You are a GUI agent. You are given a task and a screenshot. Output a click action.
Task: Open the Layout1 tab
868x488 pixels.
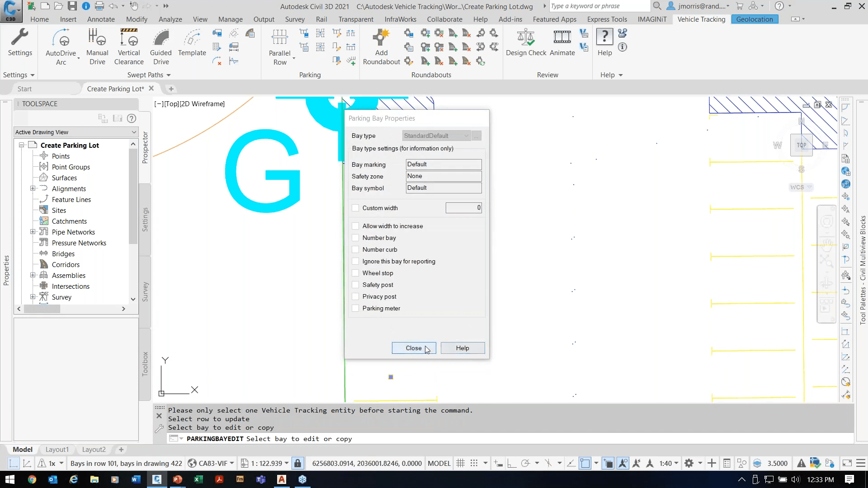pyautogui.click(x=57, y=450)
